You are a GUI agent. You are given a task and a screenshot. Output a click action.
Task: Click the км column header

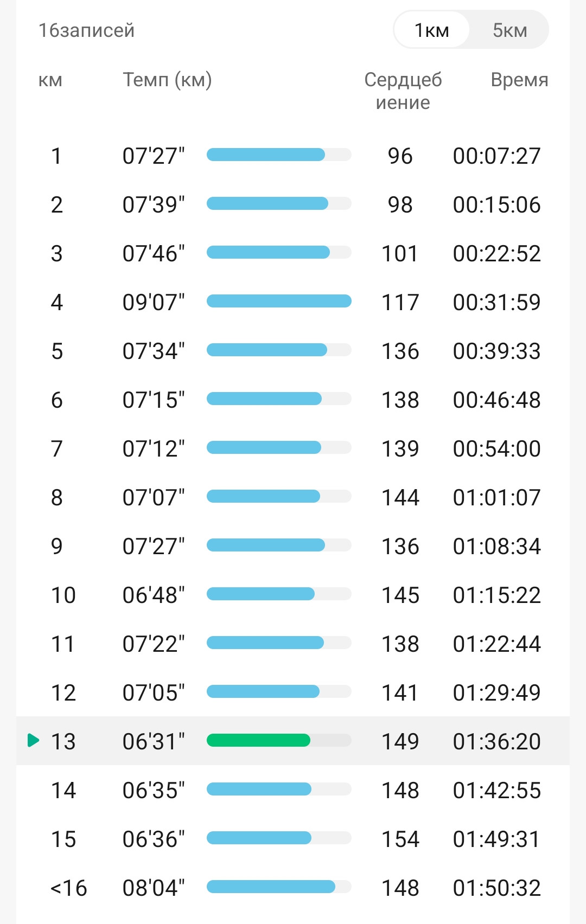point(50,80)
